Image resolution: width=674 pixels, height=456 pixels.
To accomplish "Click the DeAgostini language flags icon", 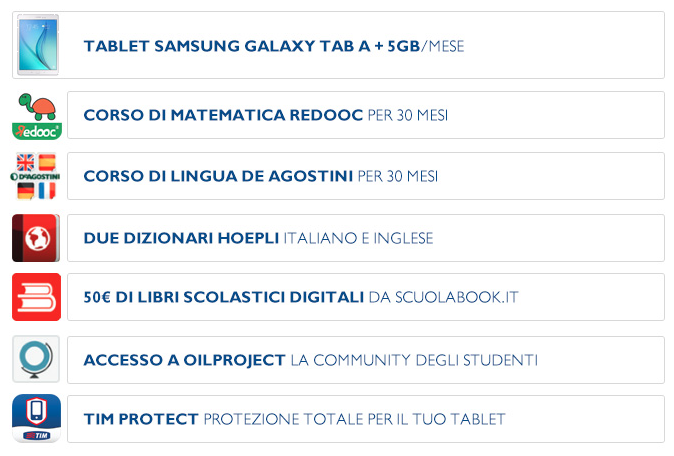I will point(36,176).
